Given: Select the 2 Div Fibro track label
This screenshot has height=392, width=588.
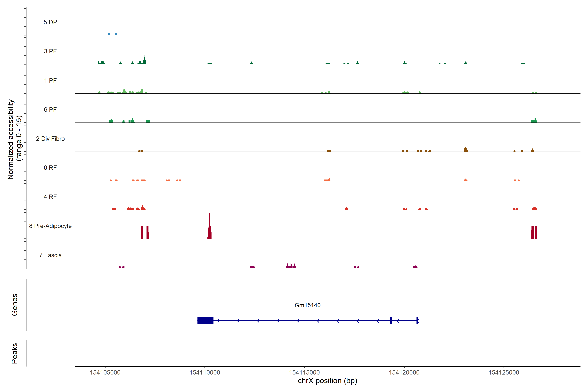Looking at the screenshot, I should tap(50, 139).
